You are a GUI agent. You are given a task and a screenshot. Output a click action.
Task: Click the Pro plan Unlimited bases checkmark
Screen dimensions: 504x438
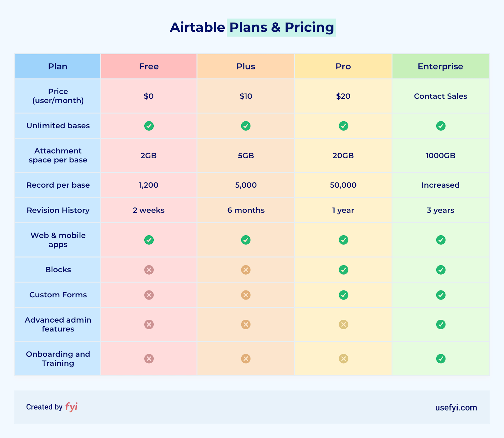(343, 126)
